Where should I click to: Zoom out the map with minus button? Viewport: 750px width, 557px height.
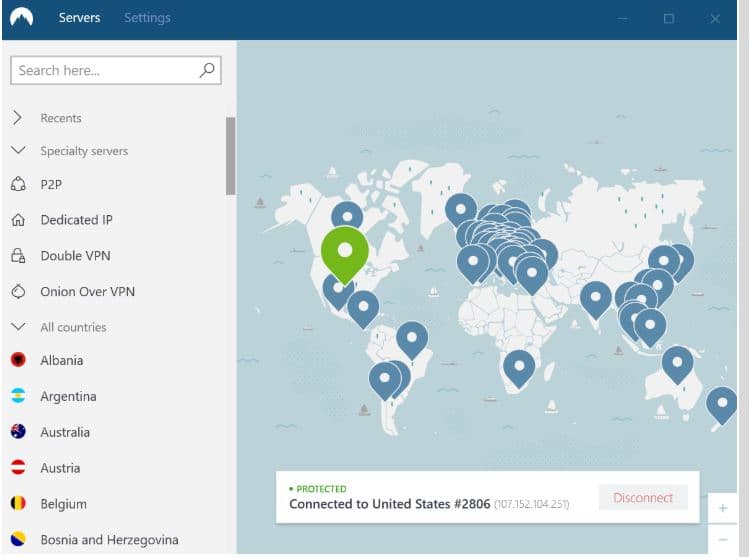point(722,540)
